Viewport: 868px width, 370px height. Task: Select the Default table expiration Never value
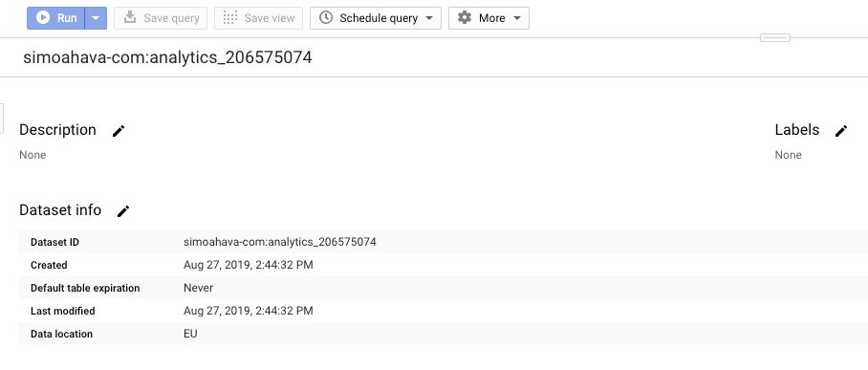click(198, 288)
